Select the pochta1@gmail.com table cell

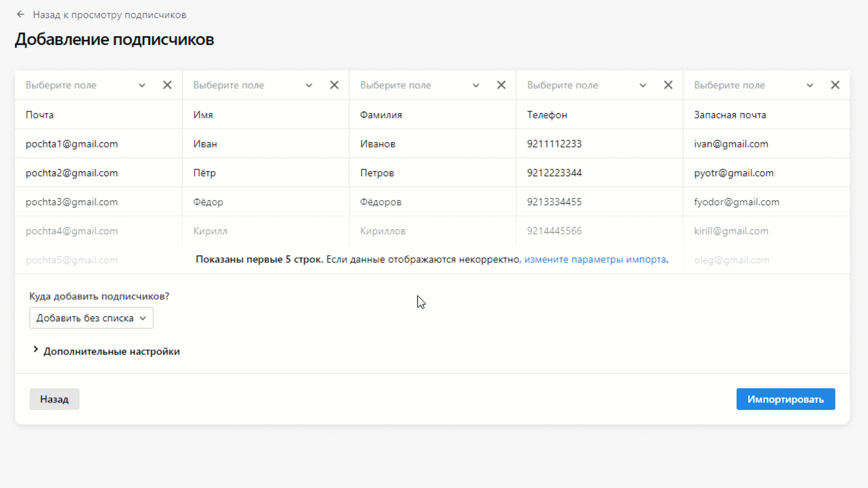tap(72, 144)
